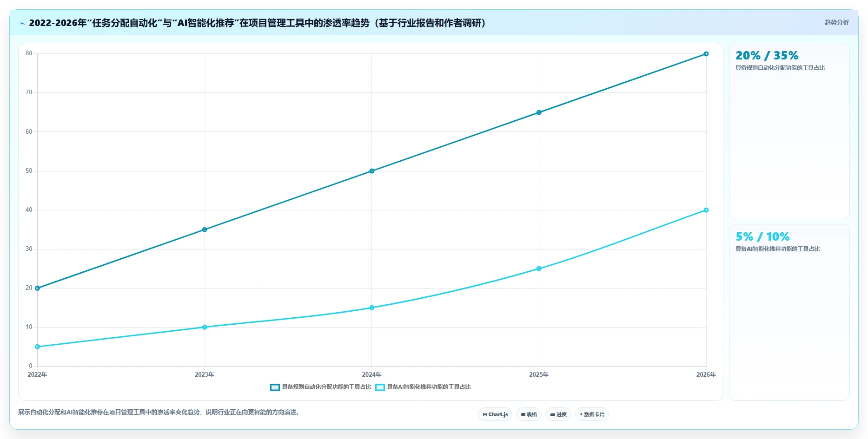This screenshot has width=868, height=439.
Task: Click the 2026年 data point at 80
Action: pos(706,54)
